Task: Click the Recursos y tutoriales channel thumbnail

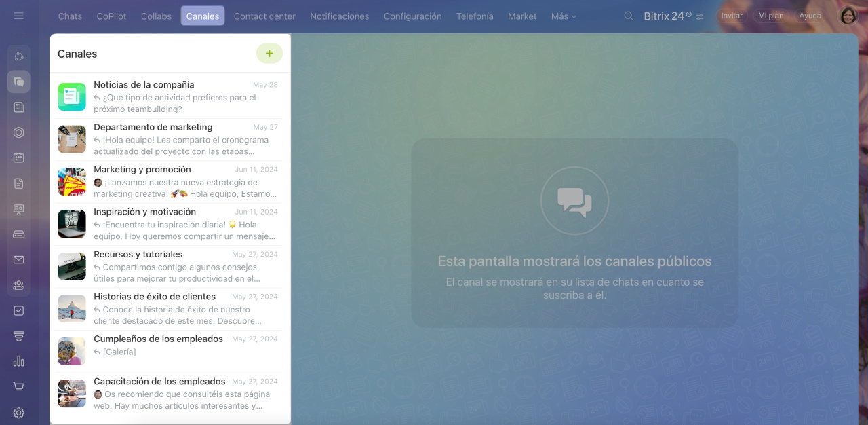Action: tap(72, 267)
